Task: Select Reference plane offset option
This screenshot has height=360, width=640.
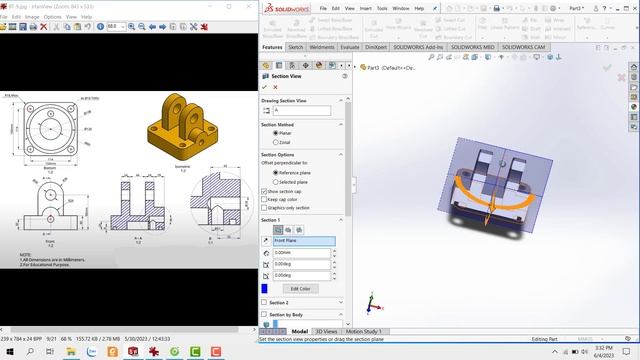Action: 276,173
